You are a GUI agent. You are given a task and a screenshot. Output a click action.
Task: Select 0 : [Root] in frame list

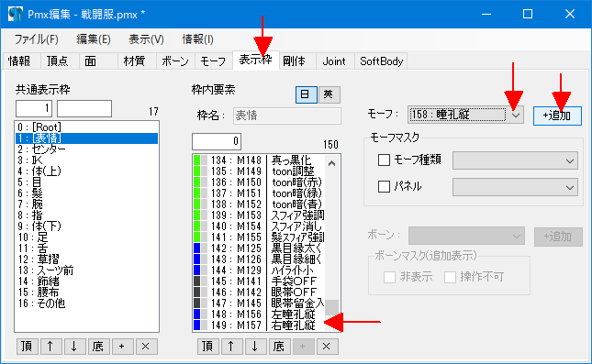(86, 127)
